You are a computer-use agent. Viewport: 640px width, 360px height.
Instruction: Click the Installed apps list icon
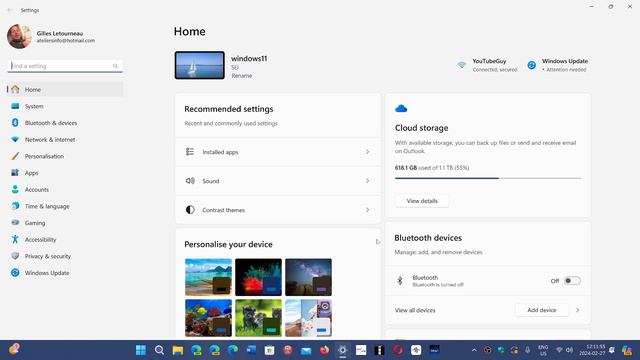click(190, 152)
